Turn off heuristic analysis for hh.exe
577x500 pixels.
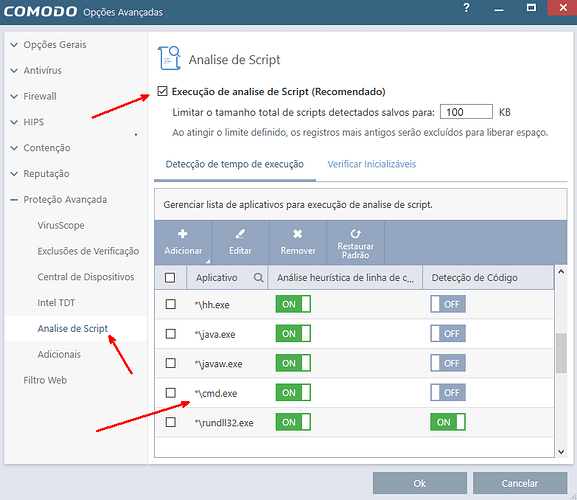(x=293, y=304)
